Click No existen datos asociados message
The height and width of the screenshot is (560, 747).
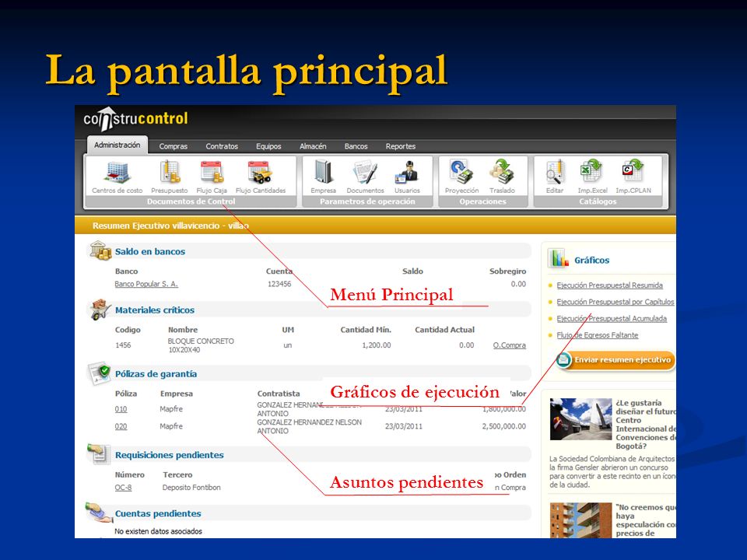(158, 531)
